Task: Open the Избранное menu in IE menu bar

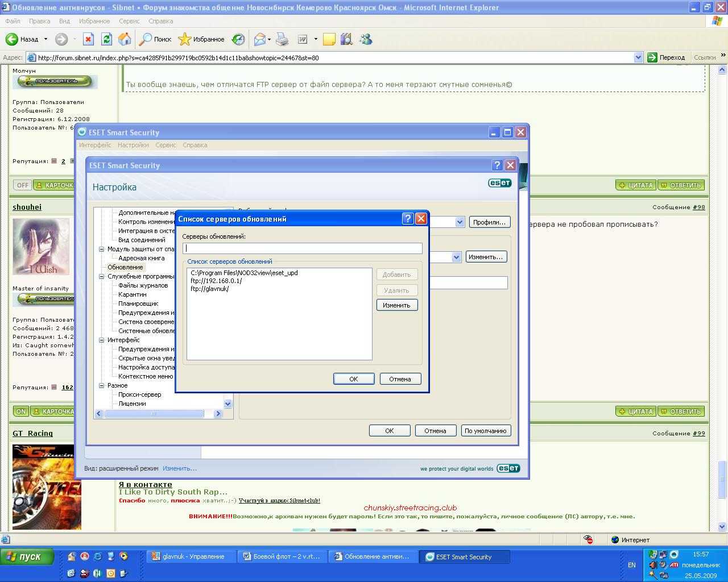Action: [x=94, y=21]
